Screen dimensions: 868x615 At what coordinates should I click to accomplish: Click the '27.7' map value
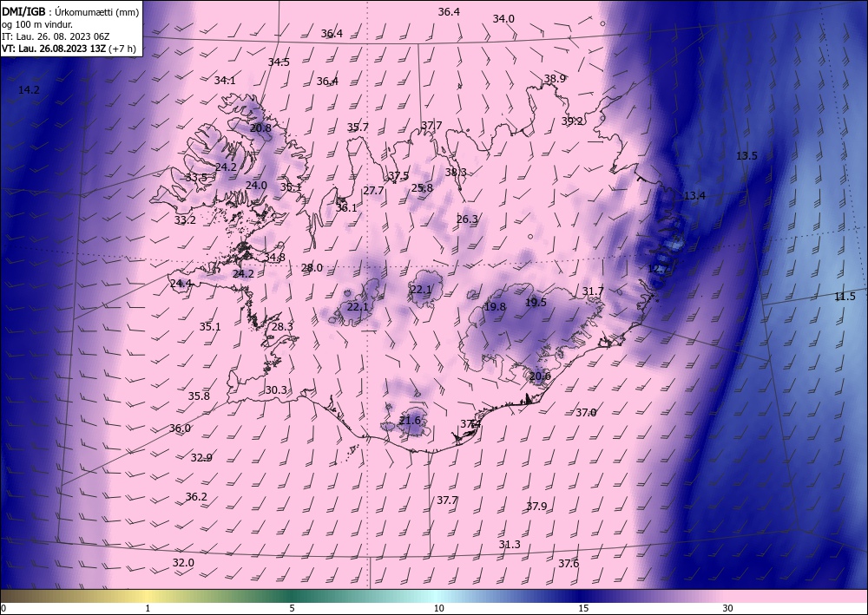373,191
